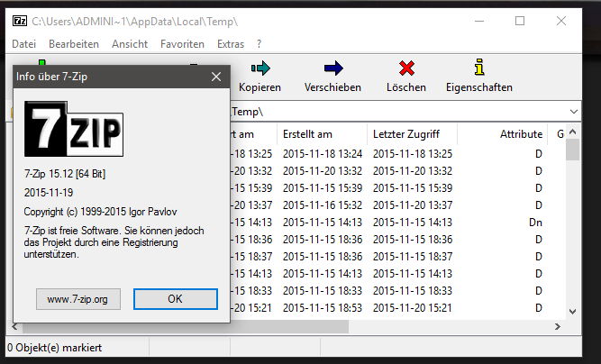Open the ? help menu

coord(260,44)
